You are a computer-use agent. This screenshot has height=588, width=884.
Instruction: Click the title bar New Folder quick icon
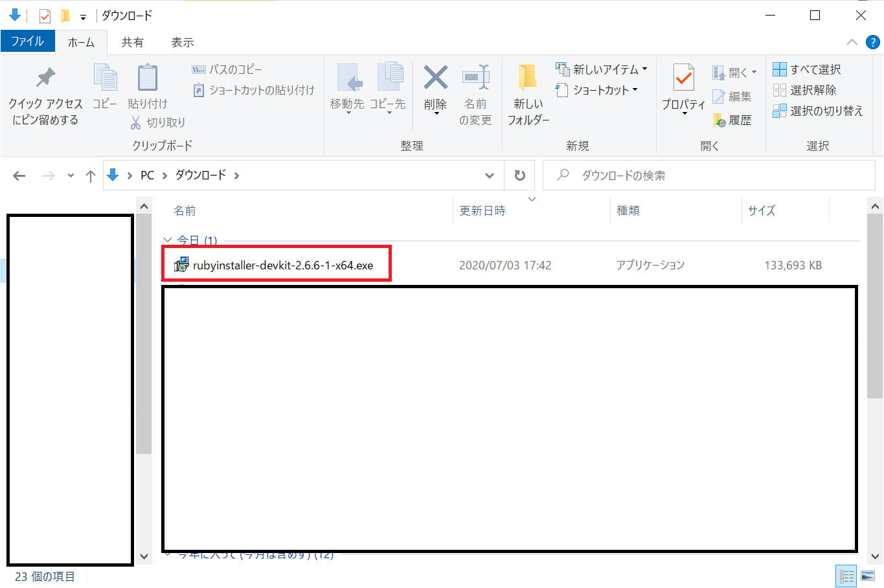[x=65, y=16]
